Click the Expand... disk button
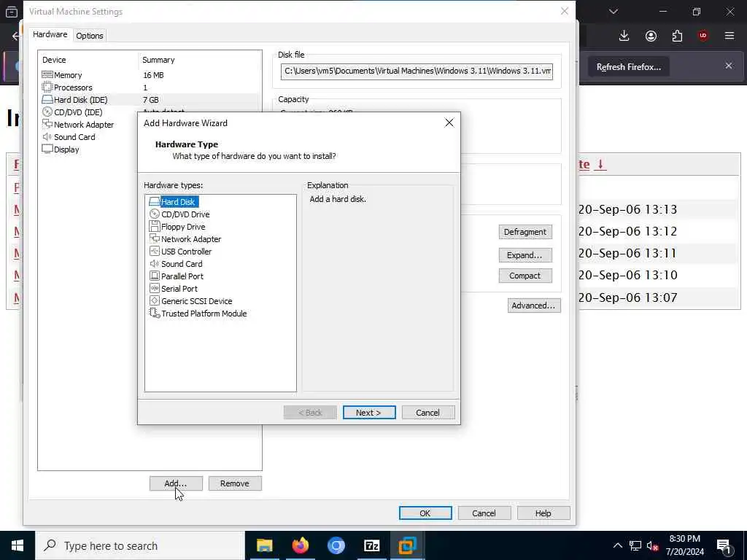This screenshot has height=560, width=747. [x=525, y=255]
